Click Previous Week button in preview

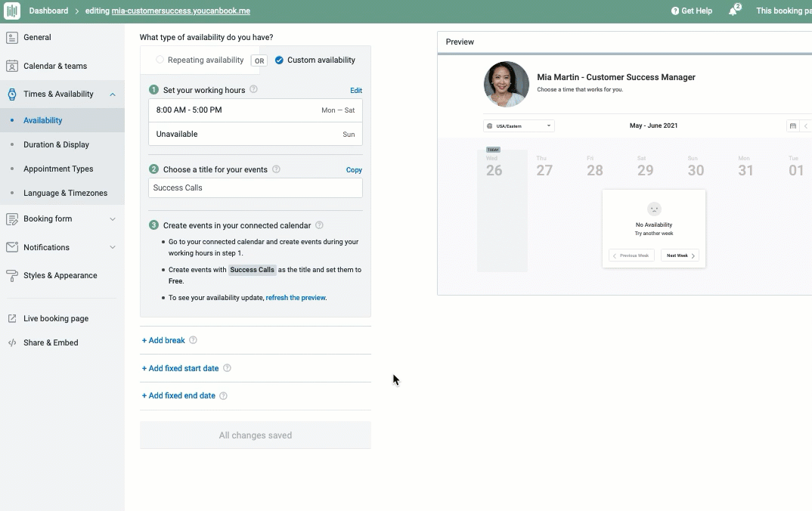(631, 255)
